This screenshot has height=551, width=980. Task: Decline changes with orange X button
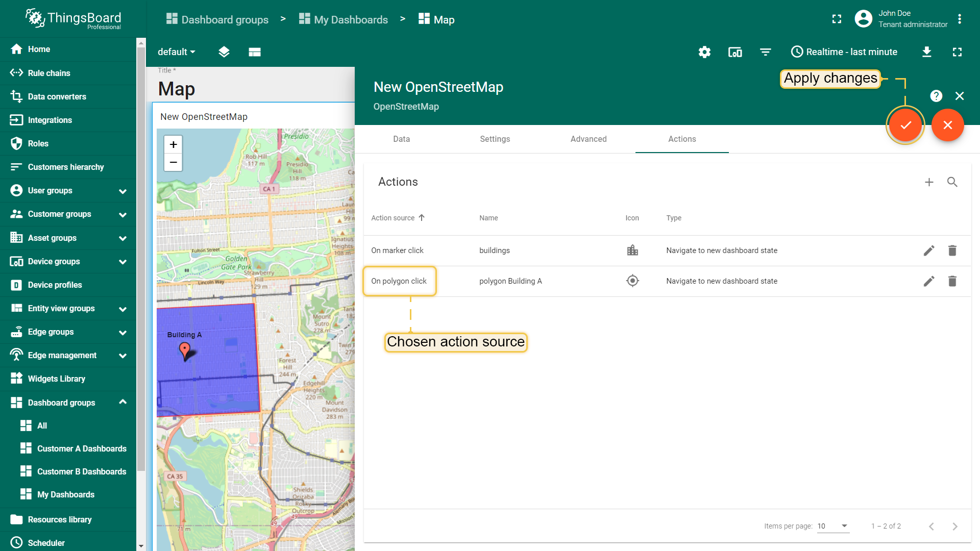point(947,125)
